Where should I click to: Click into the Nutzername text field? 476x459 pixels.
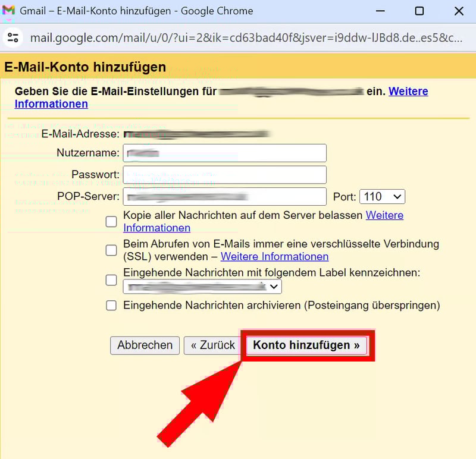225,153
